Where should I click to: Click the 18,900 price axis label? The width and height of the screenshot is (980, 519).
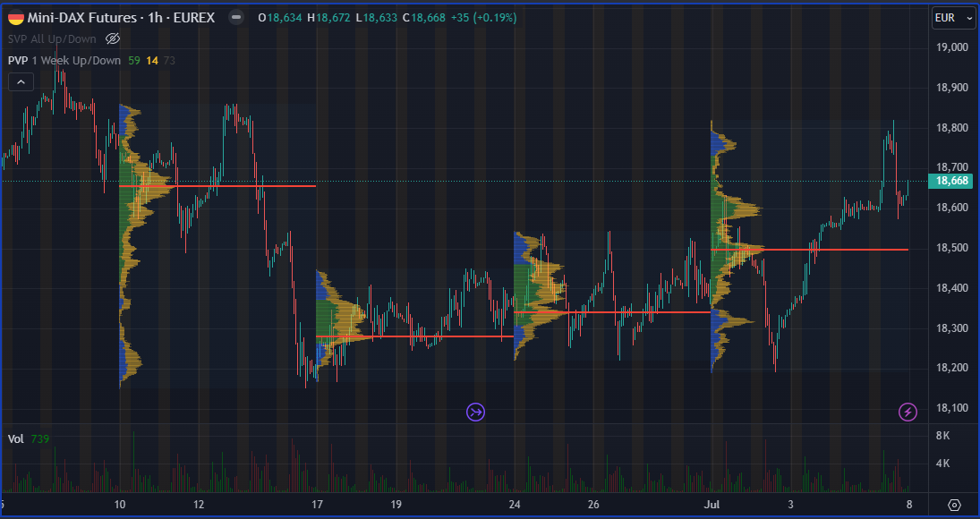tap(952, 88)
